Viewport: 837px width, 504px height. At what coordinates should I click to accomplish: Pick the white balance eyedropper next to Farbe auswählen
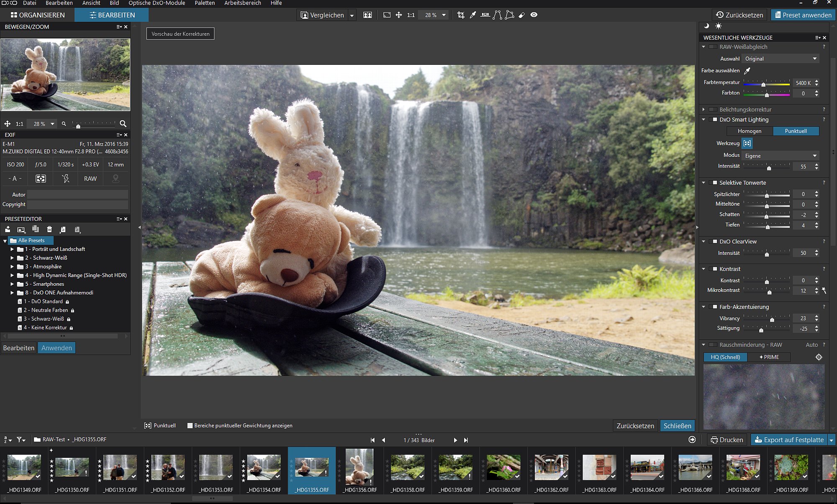tap(747, 71)
